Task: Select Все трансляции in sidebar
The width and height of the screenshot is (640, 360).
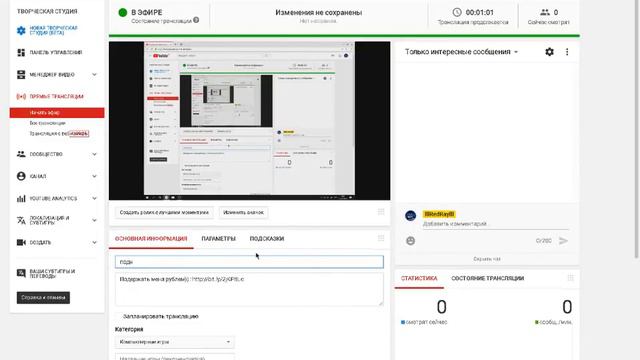Action: pos(47,123)
